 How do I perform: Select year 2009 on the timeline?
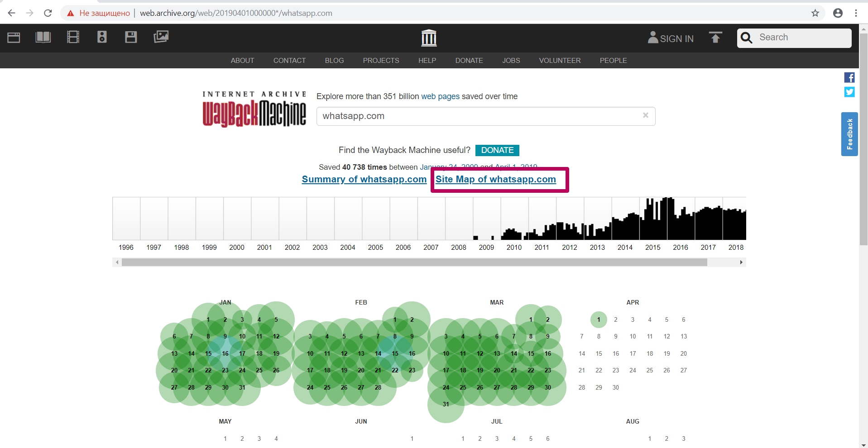(486, 247)
